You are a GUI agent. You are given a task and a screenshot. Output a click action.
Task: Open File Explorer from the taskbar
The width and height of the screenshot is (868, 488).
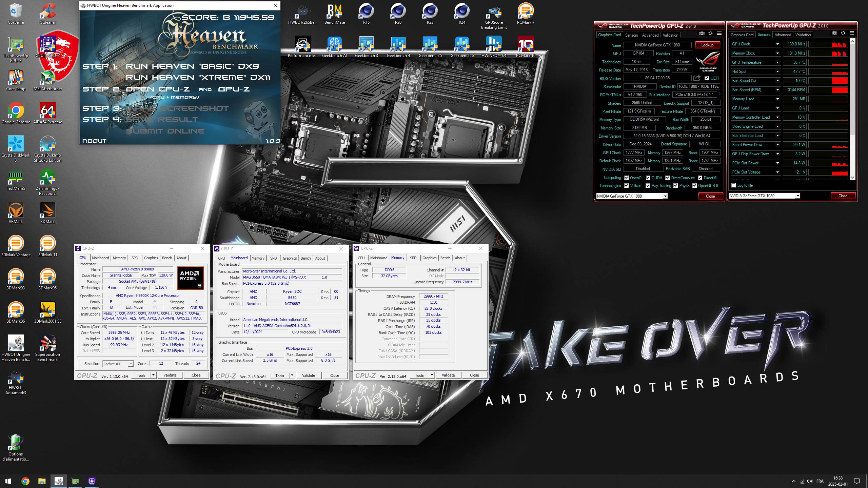click(x=42, y=481)
